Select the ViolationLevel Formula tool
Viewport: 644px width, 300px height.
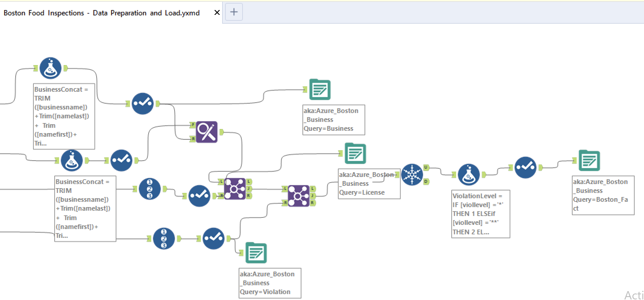[x=469, y=175]
